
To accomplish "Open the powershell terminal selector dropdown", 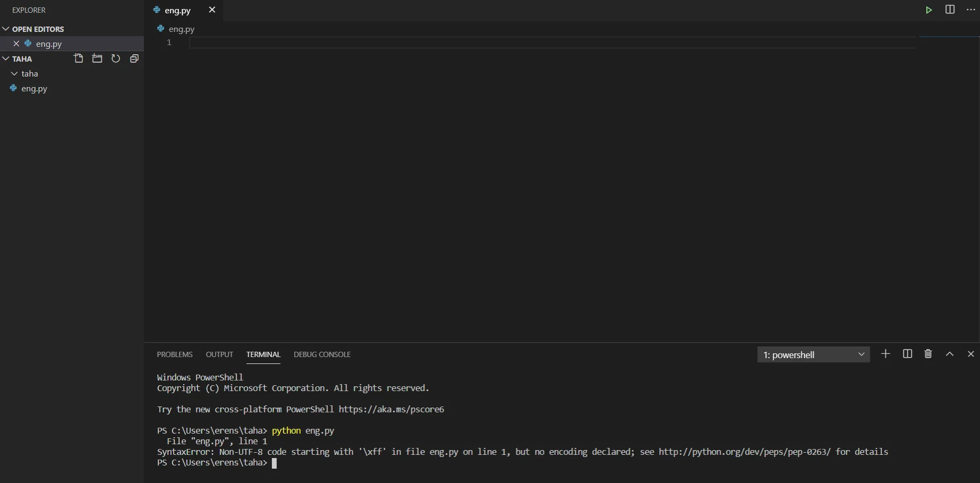I will pos(813,354).
